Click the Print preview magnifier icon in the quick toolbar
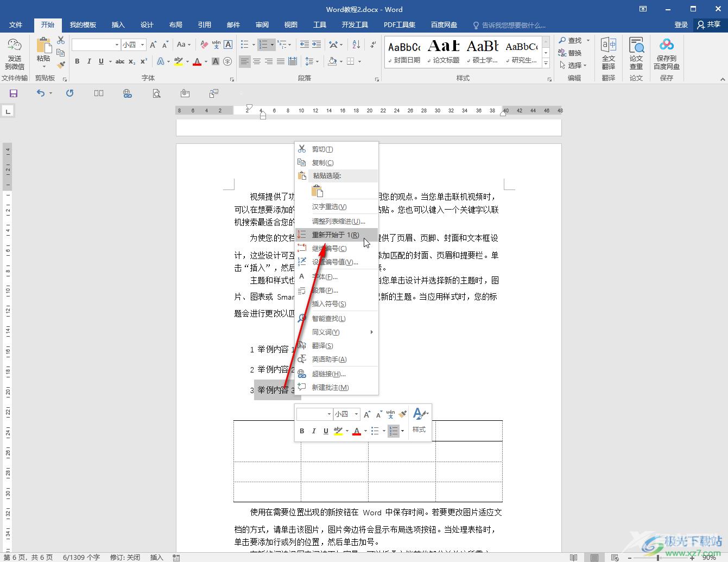Viewport: 728px width, 562px height. click(156, 93)
